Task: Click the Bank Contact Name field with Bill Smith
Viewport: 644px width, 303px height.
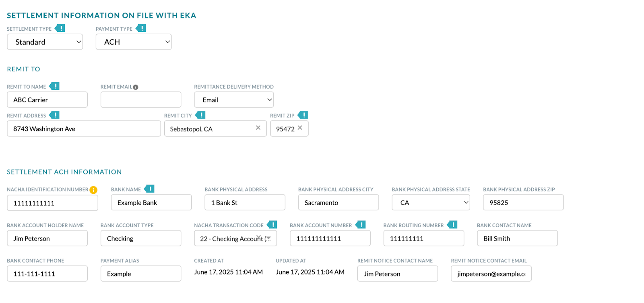Action: (x=517, y=238)
